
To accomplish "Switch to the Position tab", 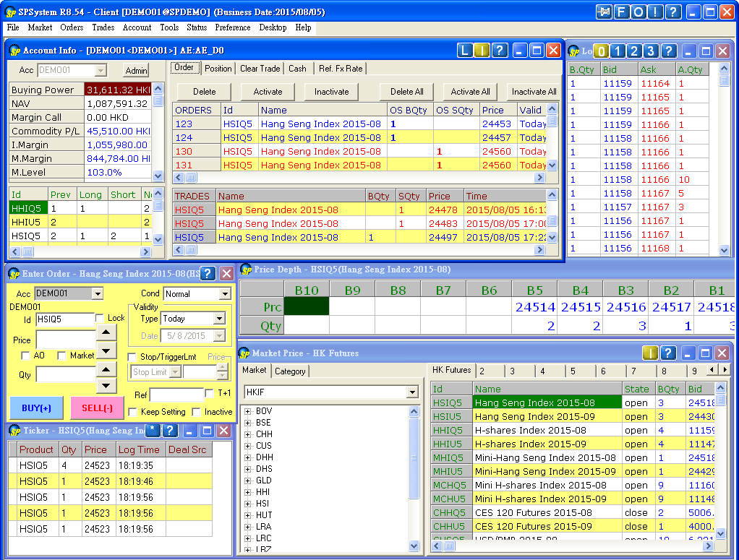I will point(218,69).
